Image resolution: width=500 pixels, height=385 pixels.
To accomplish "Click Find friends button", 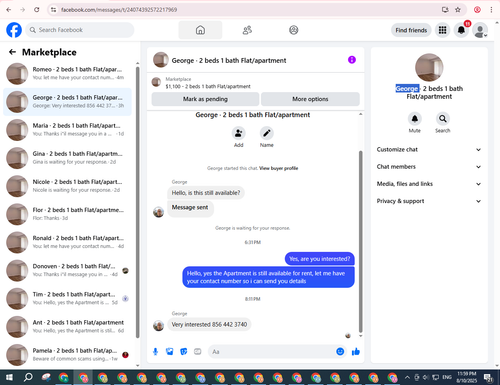I will (x=411, y=30).
